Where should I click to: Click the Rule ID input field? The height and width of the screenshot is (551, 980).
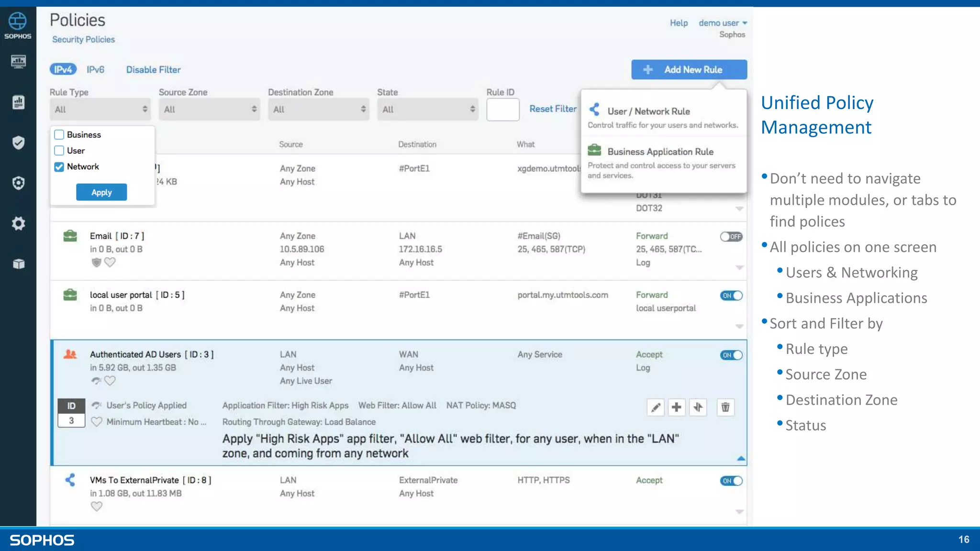(503, 110)
